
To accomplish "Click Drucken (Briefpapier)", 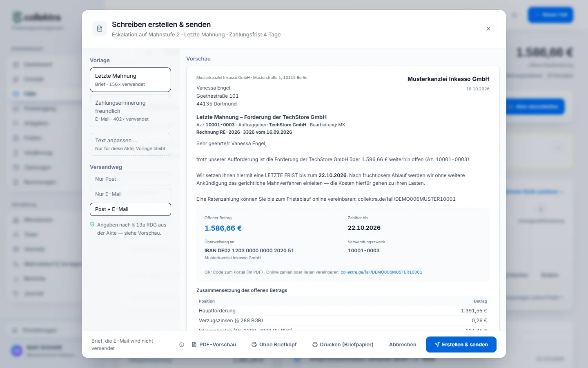I will 343,345.
